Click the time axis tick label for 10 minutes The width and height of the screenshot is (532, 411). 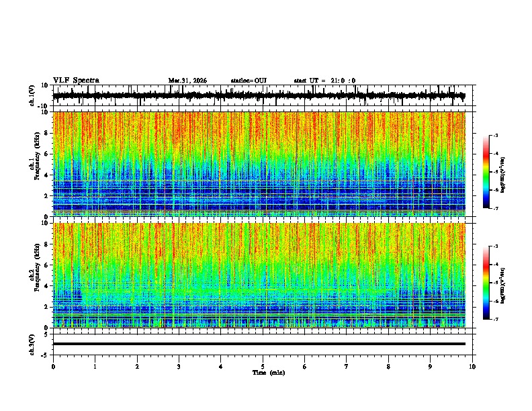coord(472,367)
